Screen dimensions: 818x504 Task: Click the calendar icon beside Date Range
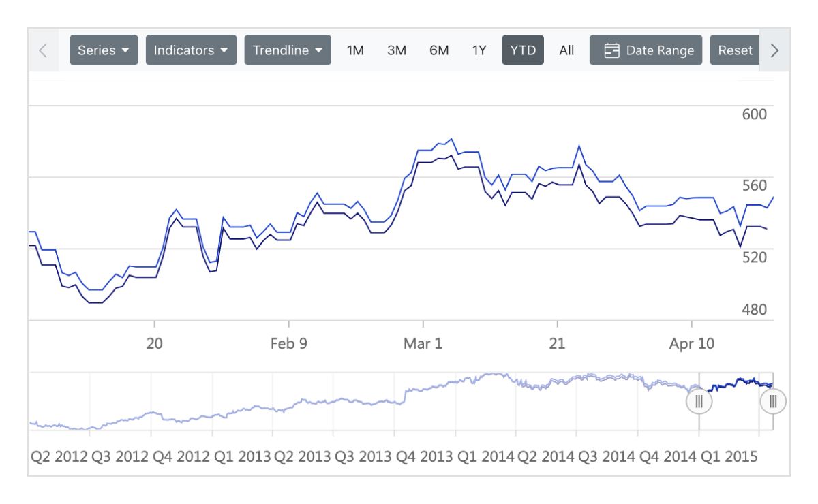tap(612, 50)
